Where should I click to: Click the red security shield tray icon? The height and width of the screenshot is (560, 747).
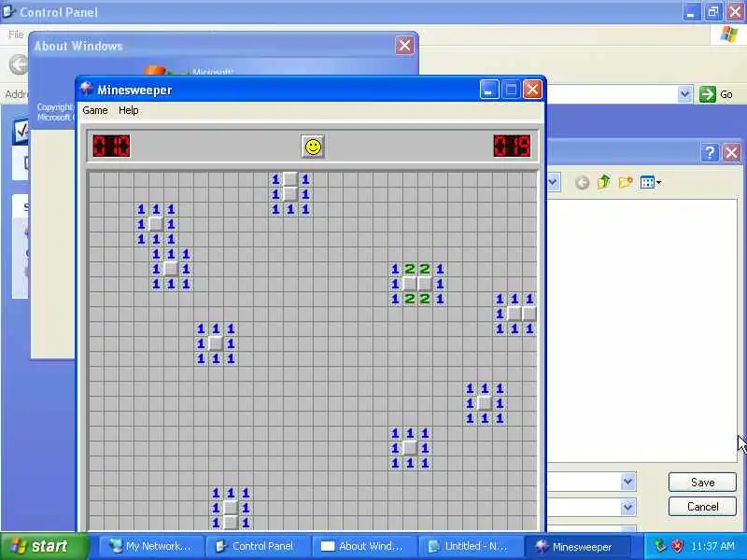(x=676, y=546)
